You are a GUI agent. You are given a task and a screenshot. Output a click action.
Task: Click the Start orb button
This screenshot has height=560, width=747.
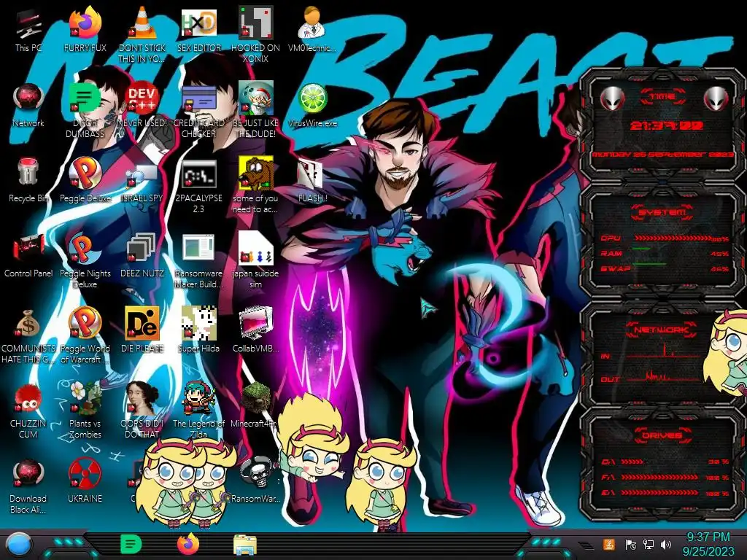(18, 545)
